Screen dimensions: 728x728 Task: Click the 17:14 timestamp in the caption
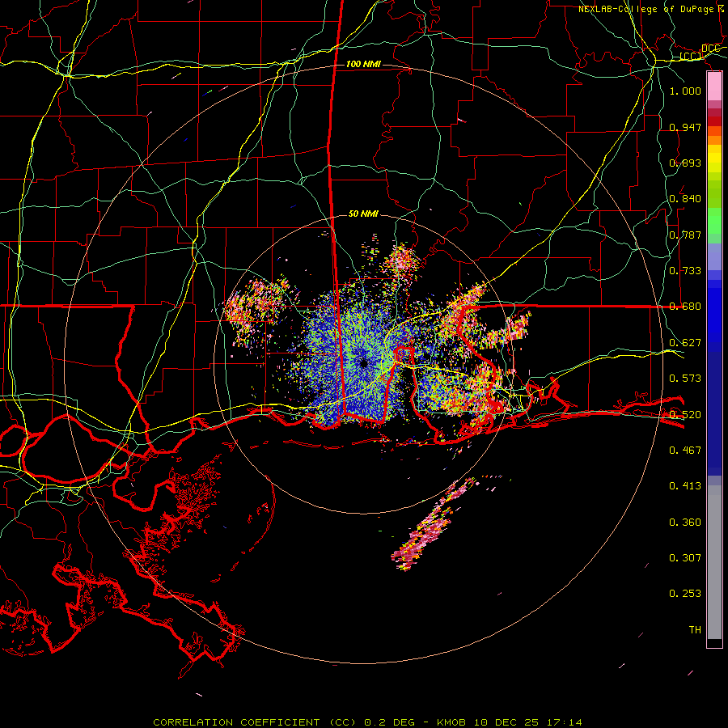tap(564, 722)
